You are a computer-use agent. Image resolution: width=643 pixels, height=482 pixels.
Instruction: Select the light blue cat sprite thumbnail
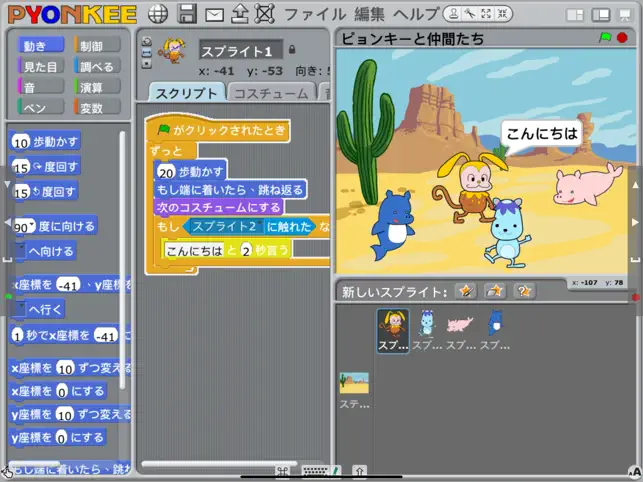pos(427,331)
